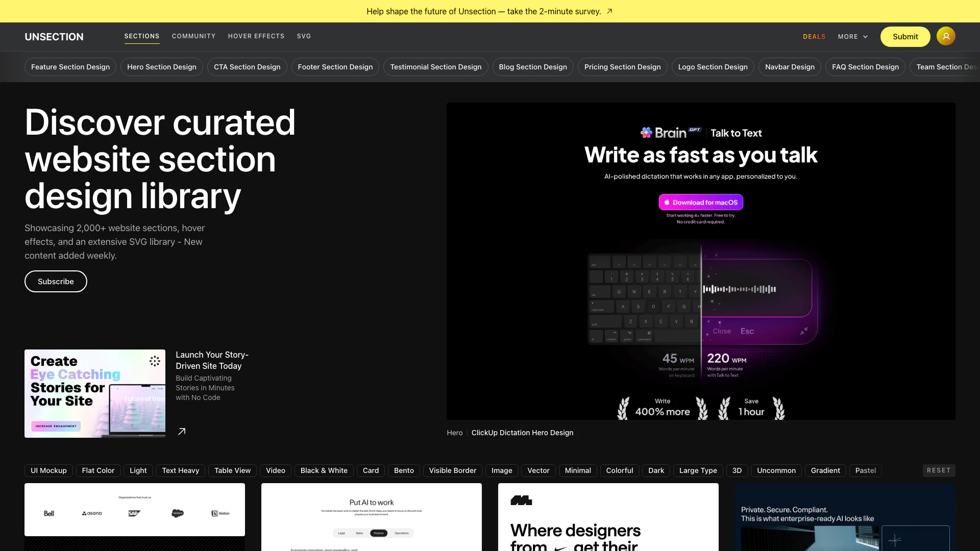Click the Subscribe button
This screenshot has height=551, width=980.
click(56, 281)
